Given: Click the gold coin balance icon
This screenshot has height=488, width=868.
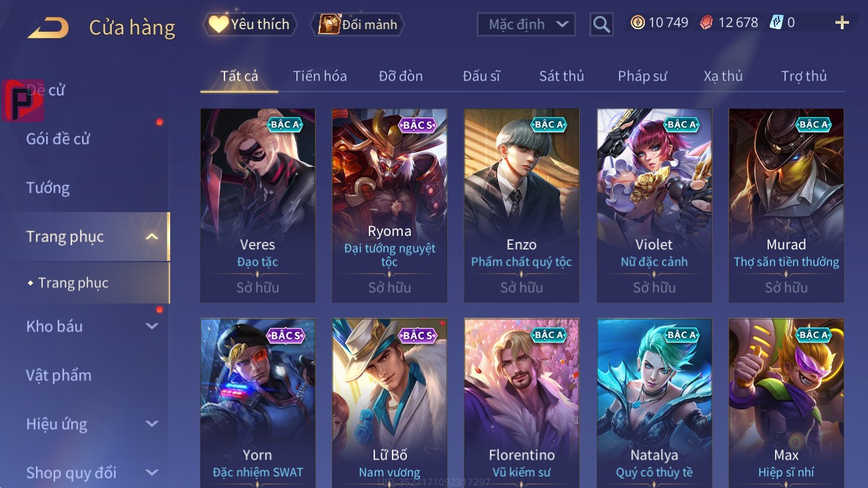Looking at the screenshot, I should pyautogui.click(x=637, y=22).
